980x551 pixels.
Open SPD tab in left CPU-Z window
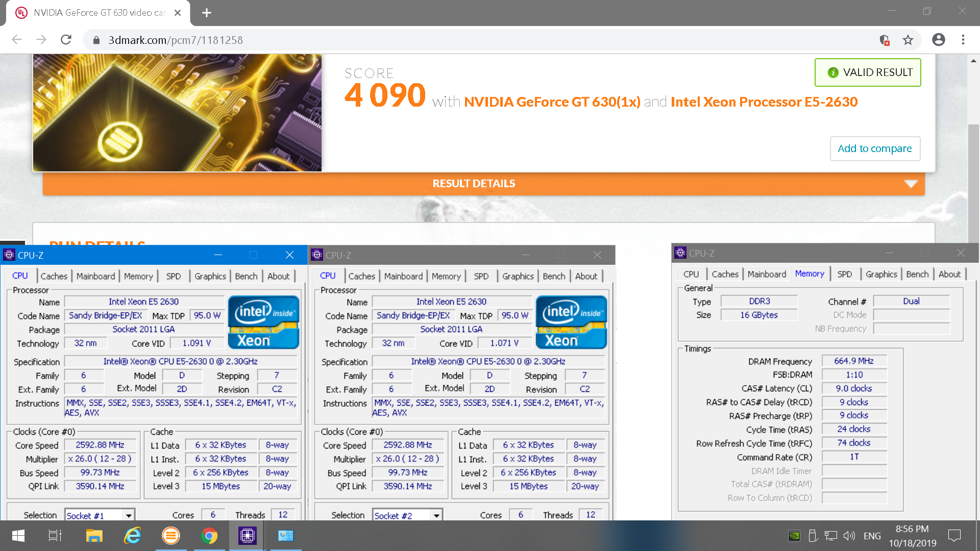click(174, 276)
